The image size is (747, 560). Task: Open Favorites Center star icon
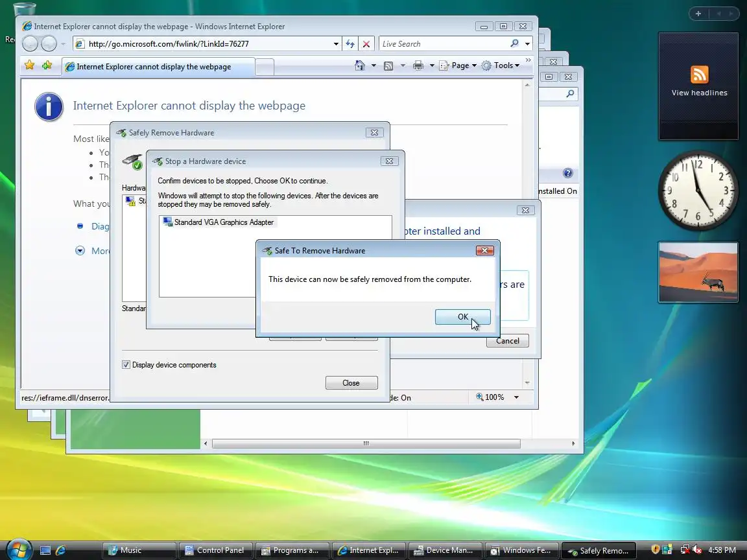coord(30,65)
